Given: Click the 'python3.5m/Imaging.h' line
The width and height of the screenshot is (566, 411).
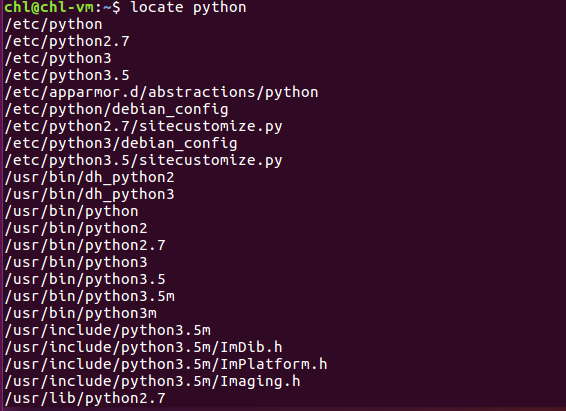Looking at the screenshot, I should point(152,381).
